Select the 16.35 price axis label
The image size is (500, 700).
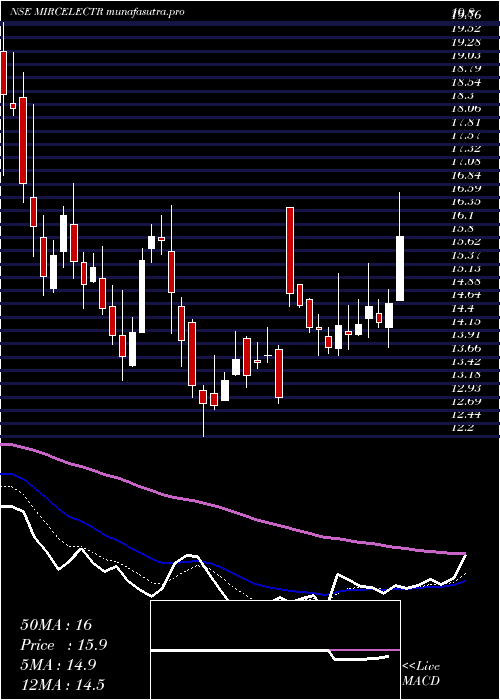tap(466, 202)
